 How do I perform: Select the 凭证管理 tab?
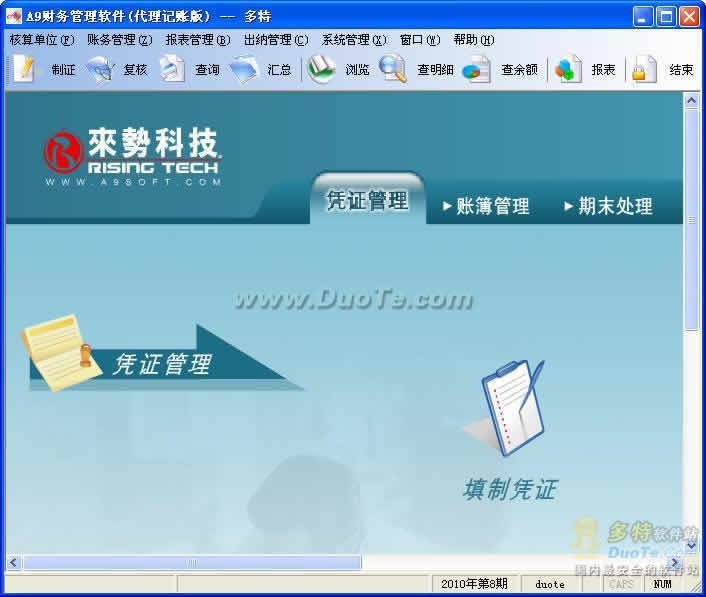[x=368, y=200]
